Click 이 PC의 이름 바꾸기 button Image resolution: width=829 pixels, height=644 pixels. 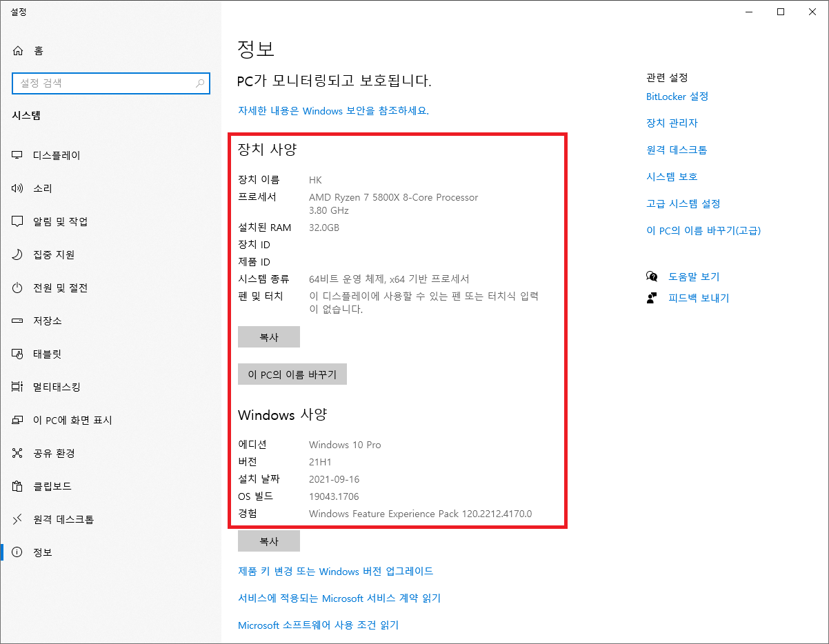pyautogui.click(x=292, y=374)
